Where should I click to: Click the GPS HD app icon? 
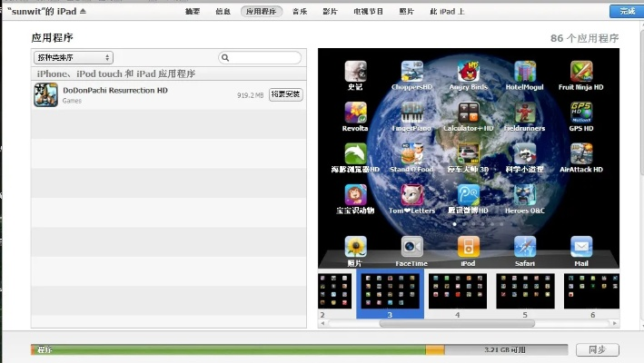581,113
